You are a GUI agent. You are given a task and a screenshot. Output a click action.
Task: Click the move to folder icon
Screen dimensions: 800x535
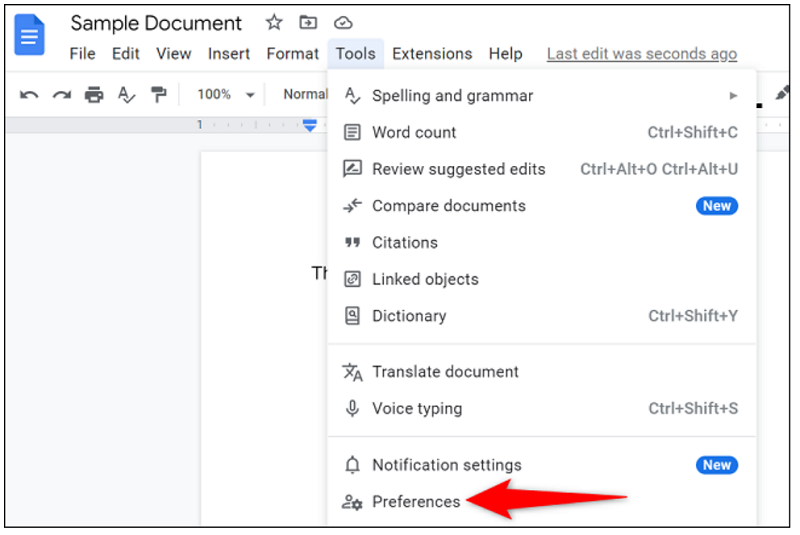tap(308, 22)
